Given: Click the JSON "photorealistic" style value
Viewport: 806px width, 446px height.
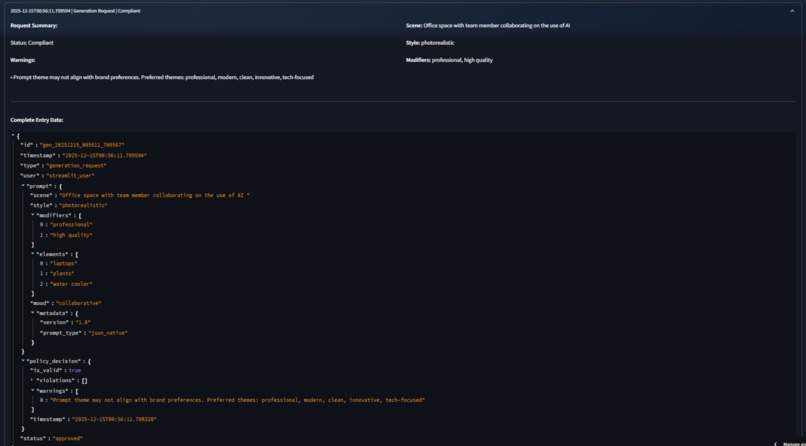Looking at the screenshot, I should pos(83,205).
